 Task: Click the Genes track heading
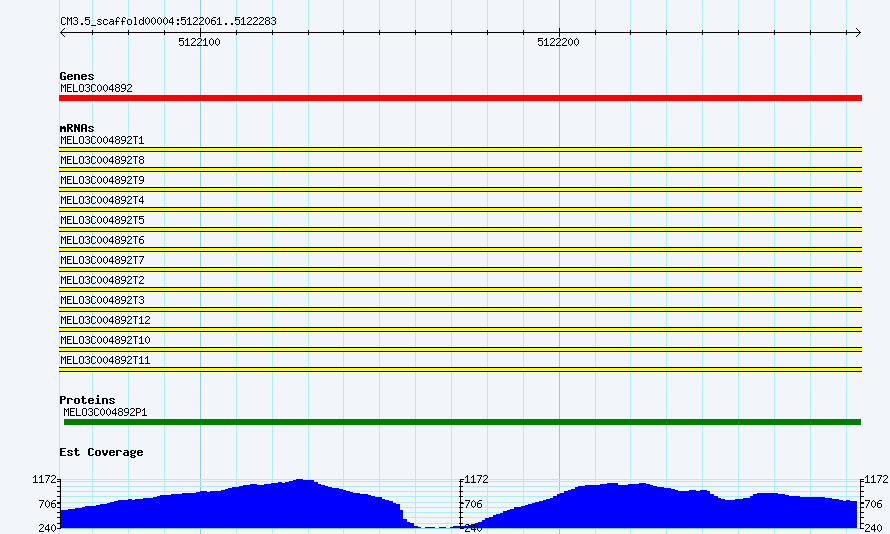77,76
